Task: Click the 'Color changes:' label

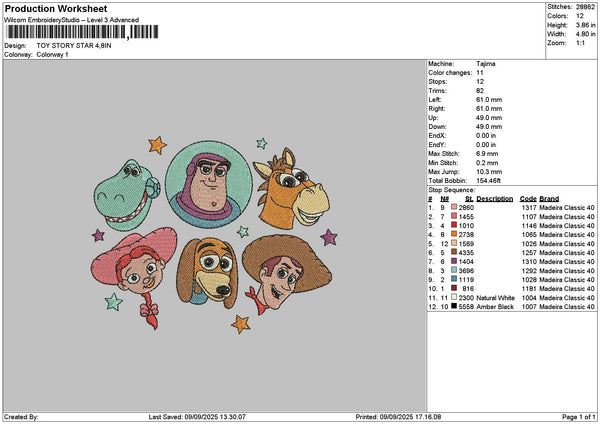Action: click(450, 73)
